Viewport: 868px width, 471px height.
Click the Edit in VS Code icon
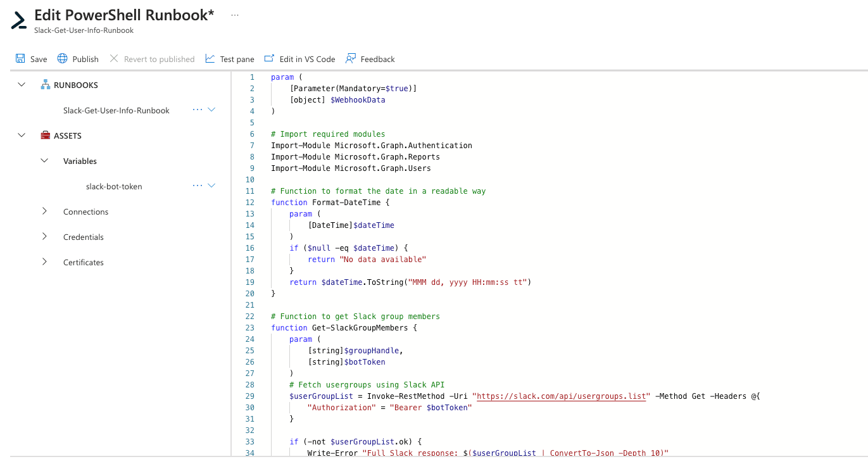point(269,58)
